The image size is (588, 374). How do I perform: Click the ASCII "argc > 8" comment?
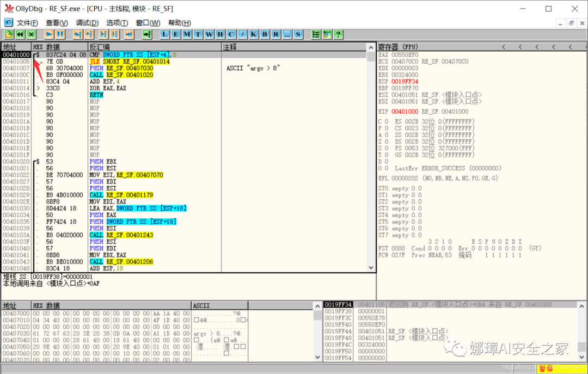[253, 68]
